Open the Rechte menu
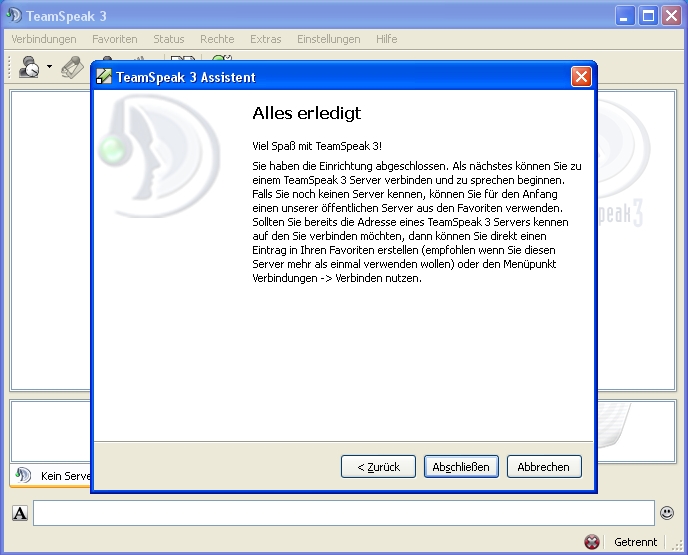Image resolution: width=688 pixels, height=555 pixels. 217,39
